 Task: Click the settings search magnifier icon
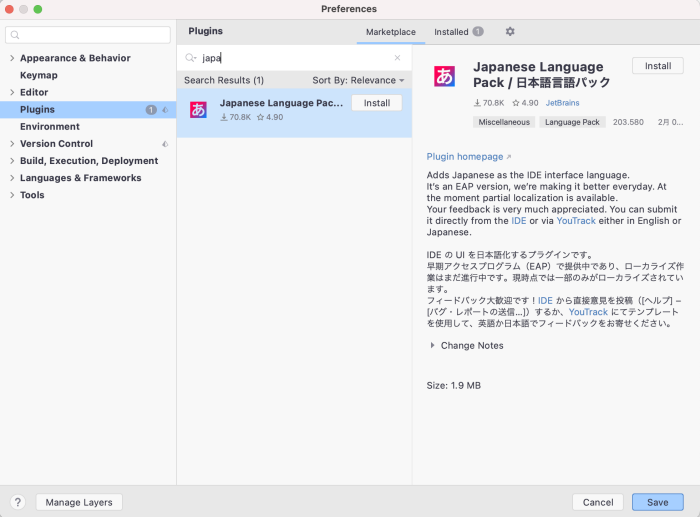point(15,35)
